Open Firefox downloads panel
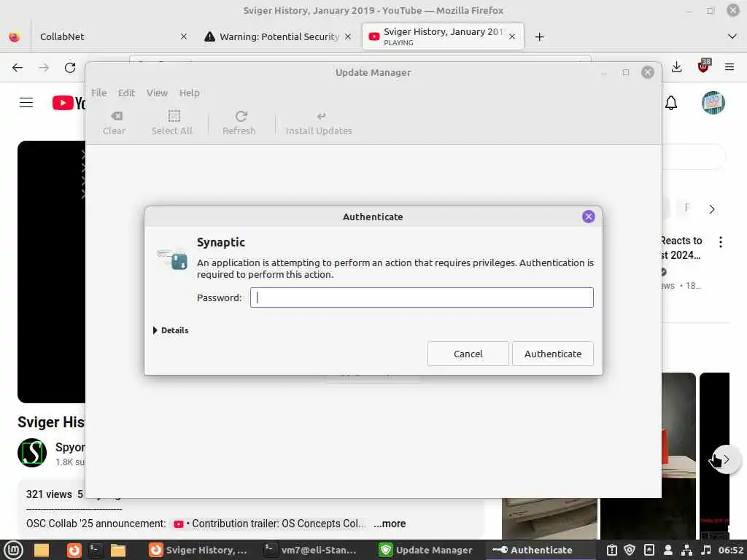 click(676, 67)
